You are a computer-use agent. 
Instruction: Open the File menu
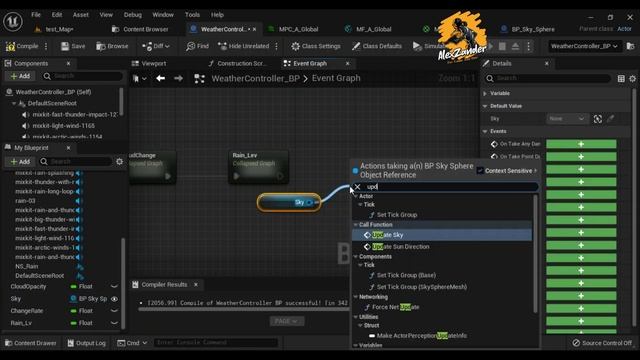pos(36,15)
